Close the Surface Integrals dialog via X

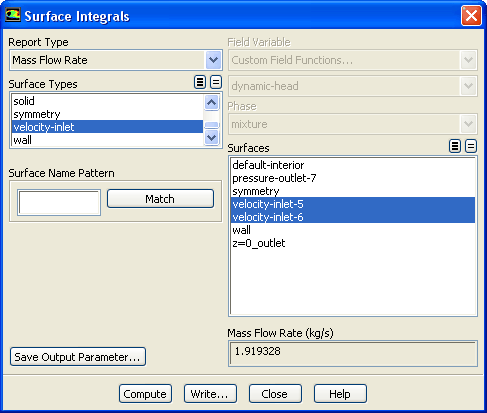[x=471, y=15]
